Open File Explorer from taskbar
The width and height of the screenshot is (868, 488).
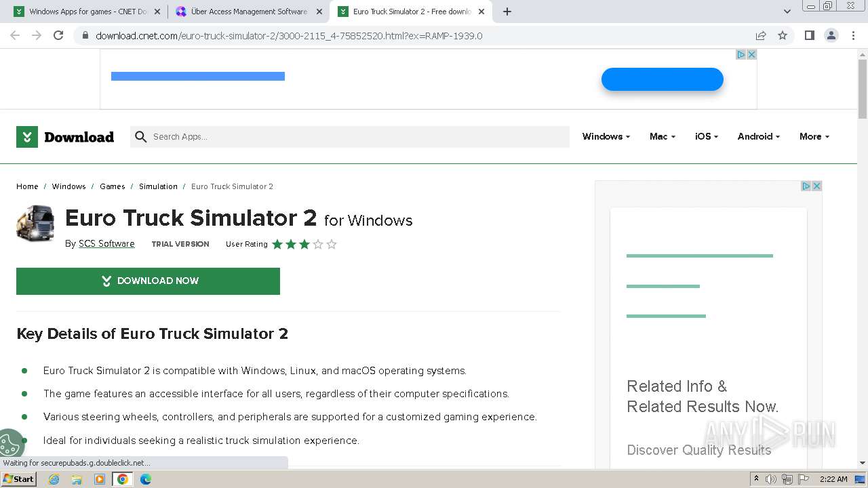coord(77,479)
